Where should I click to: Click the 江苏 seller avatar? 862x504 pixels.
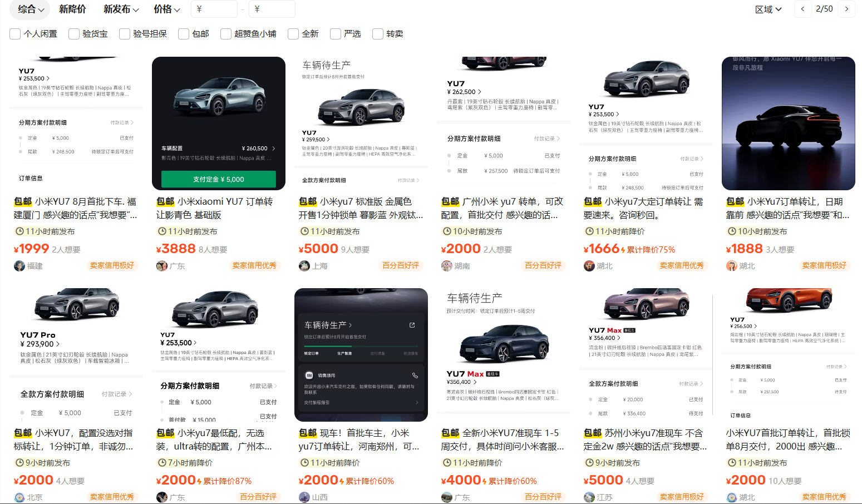(x=589, y=497)
